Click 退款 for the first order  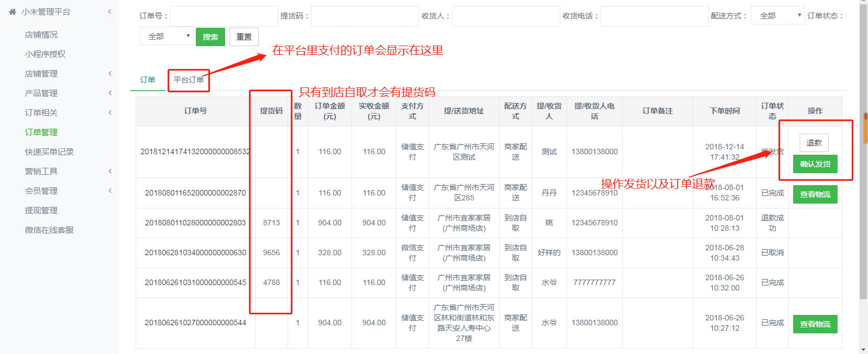click(814, 143)
